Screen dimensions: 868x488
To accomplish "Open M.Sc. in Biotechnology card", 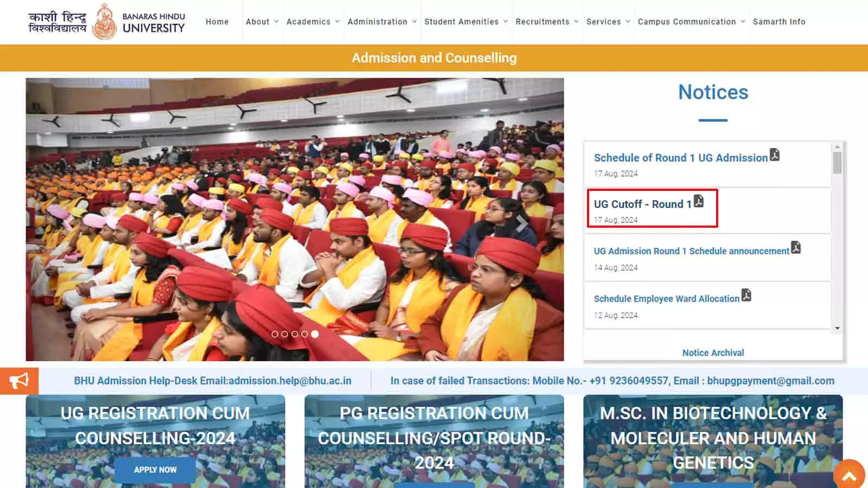I will point(713,441).
